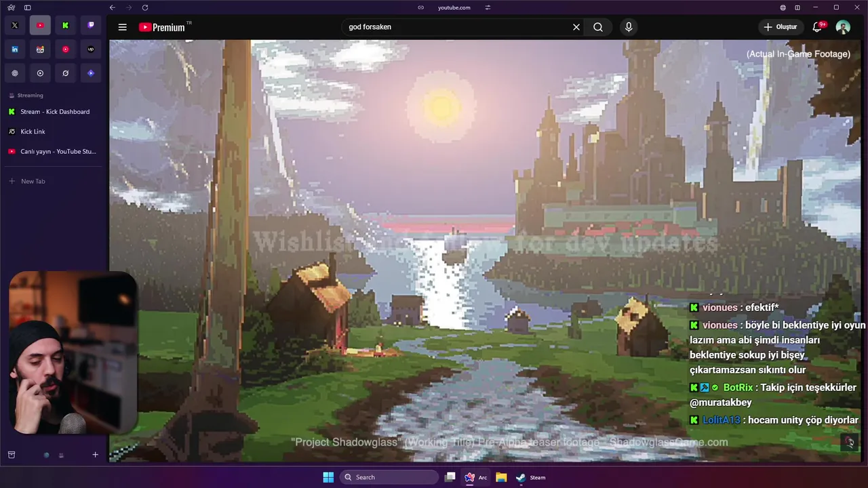
Task: Open a New Tab in sidebar
Action: 53,181
